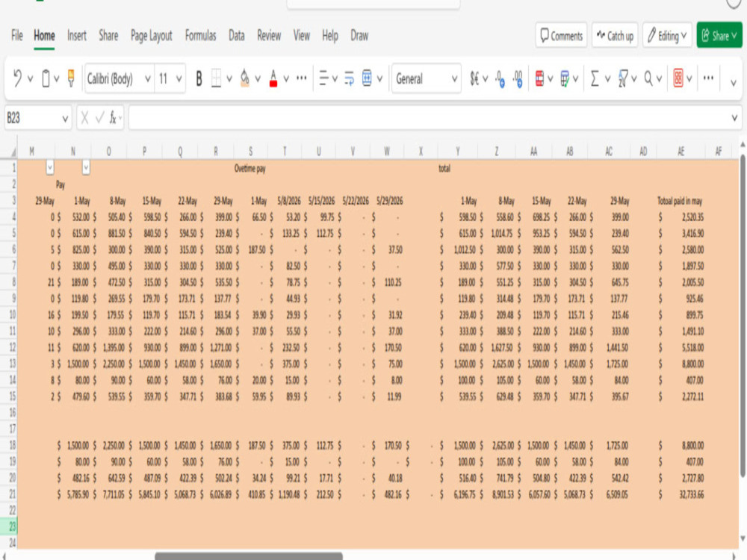The image size is (747, 560).
Task: Toggle bold formatting
Action: (x=199, y=78)
